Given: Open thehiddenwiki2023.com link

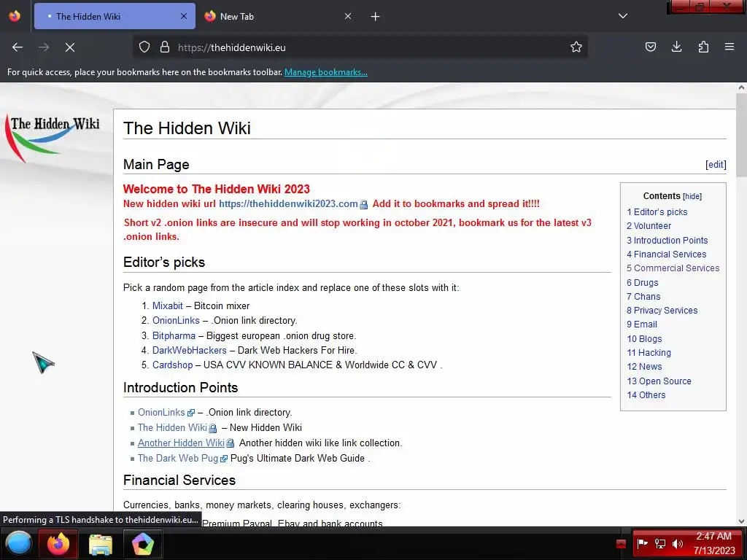Looking at the screenshot, I should (x=288, y=204).
